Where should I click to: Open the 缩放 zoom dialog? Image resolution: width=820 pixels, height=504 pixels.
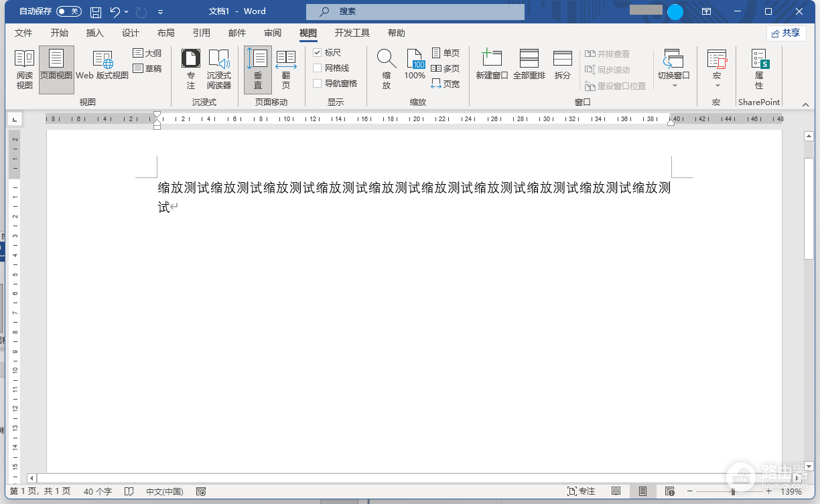[387, 70]
